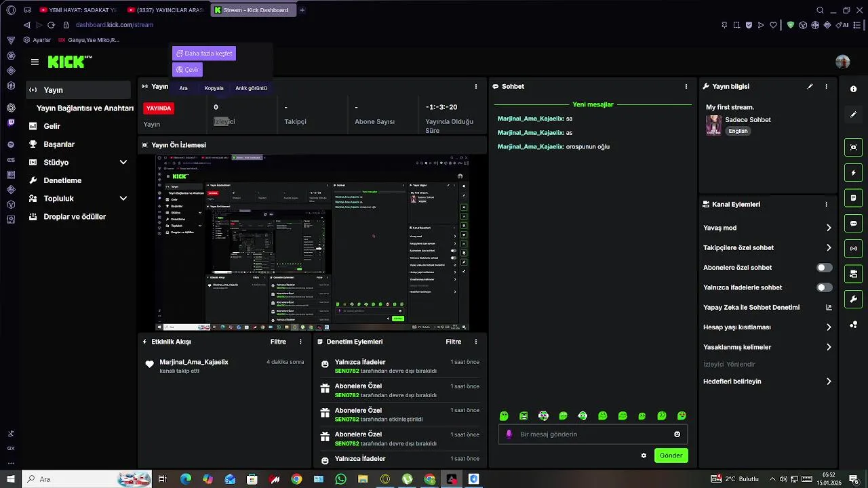Viewport: 868px width, 488px height.
Task: Edit stream info with the pencil icon
Action: click(x=810, y=87)
